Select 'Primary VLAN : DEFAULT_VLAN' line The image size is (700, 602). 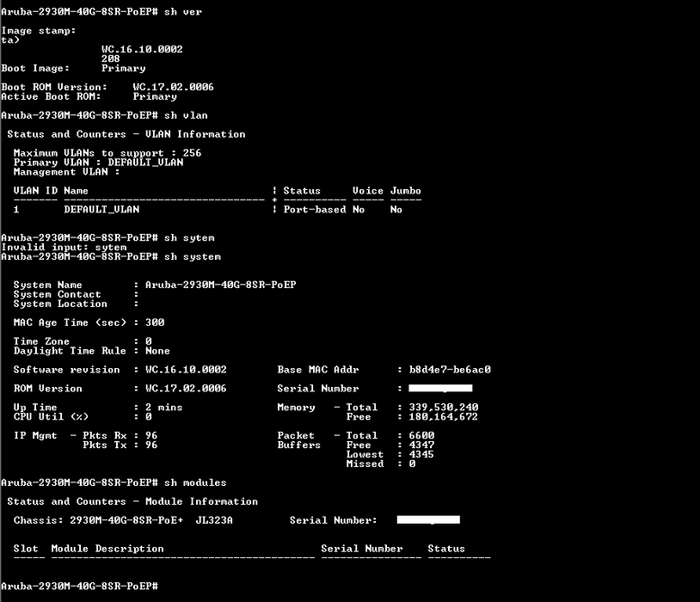click(98, 163)
